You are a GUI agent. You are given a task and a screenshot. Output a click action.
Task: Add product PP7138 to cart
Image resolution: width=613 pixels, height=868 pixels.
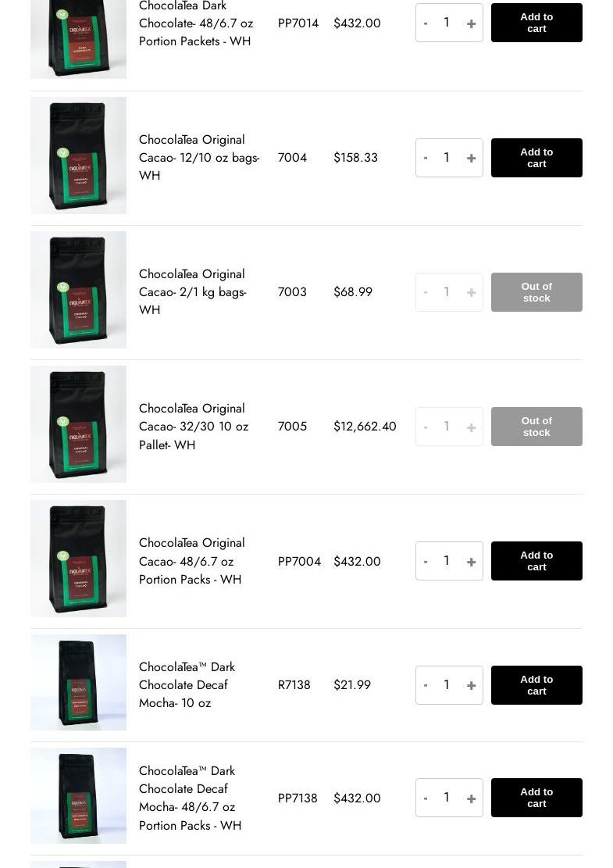(536, 798)
